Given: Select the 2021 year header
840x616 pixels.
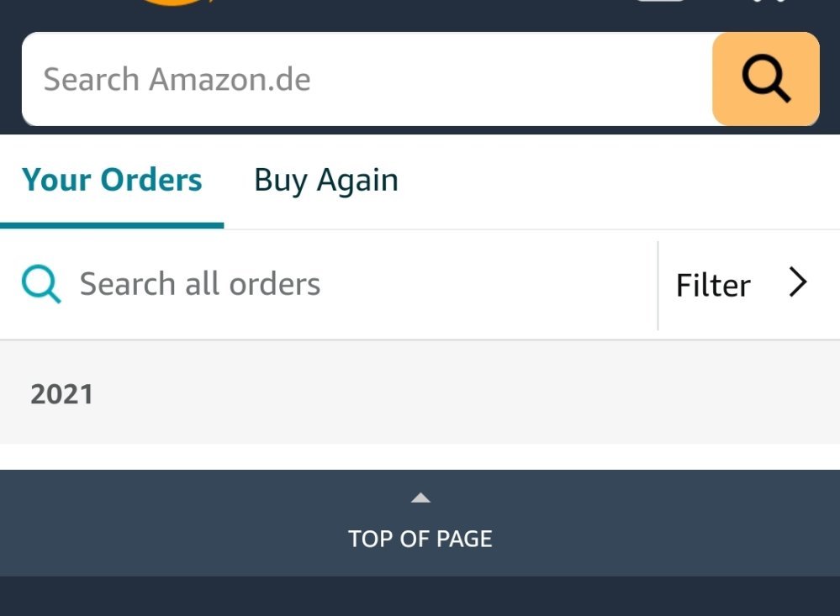Looking at the screenshot, I should (62, 394).
